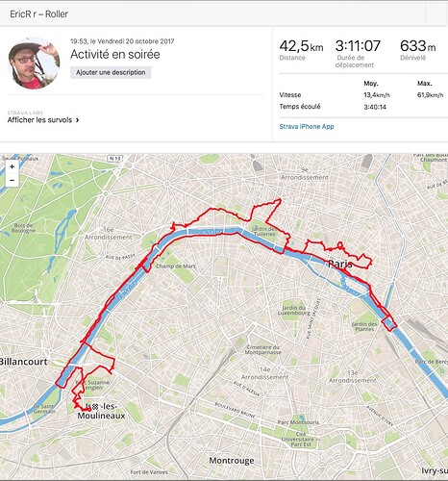This screenshot has height=481, width=448.
Task: Open the athlete profile photo
Action: coord(34,63)
